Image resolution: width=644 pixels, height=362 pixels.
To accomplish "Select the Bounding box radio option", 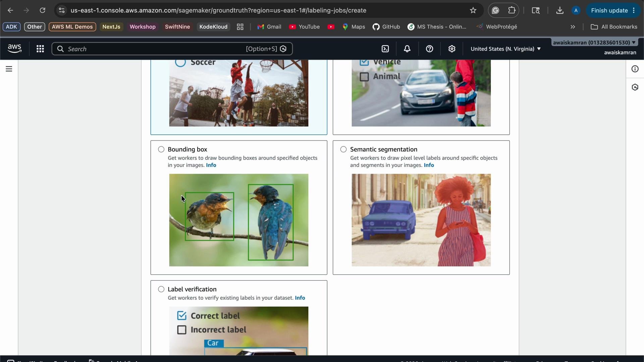I will coord(161,149).
